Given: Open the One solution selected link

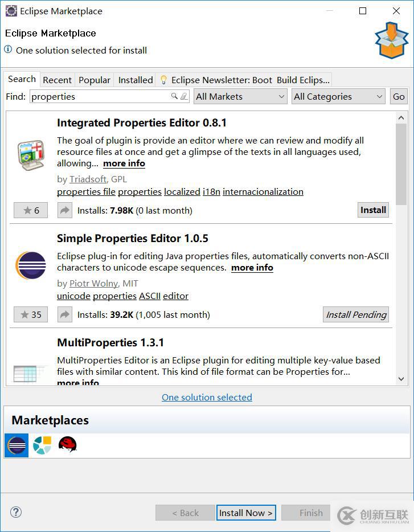Looking at the screenshot, I should tap(207, 397).
